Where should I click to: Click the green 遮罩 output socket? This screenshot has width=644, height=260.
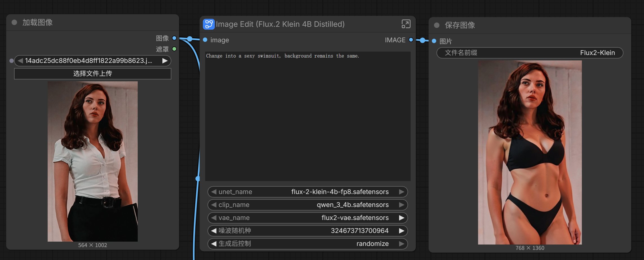(174, 49)
